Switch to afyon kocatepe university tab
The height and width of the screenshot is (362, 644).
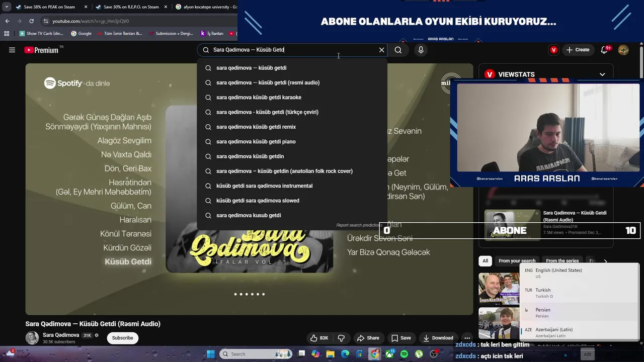point(206,7)
